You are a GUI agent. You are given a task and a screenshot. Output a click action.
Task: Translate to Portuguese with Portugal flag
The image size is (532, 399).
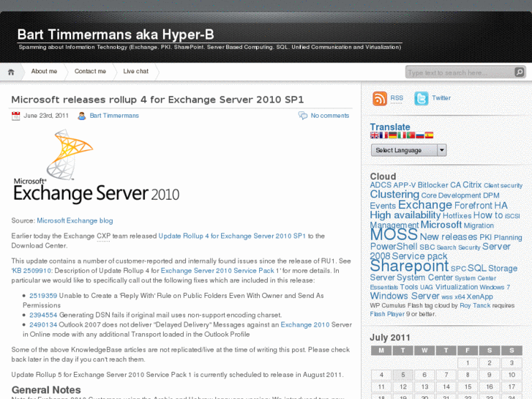(411, 135)
